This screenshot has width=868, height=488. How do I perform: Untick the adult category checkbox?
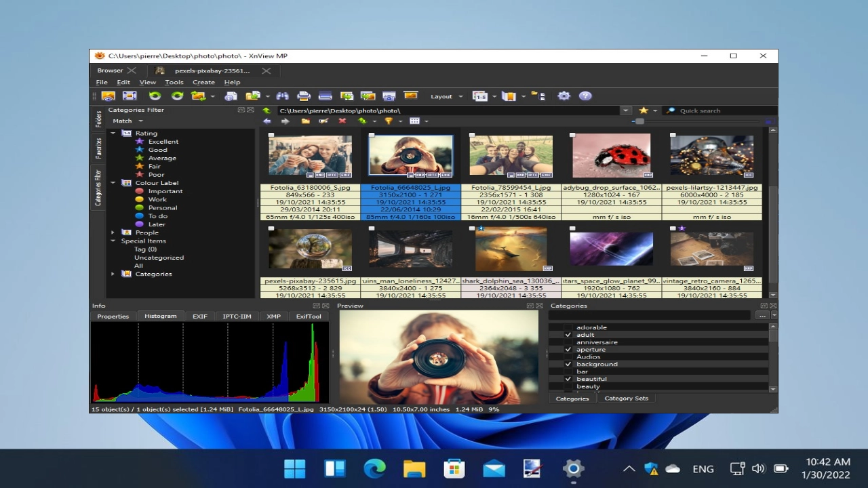(568, 335)
